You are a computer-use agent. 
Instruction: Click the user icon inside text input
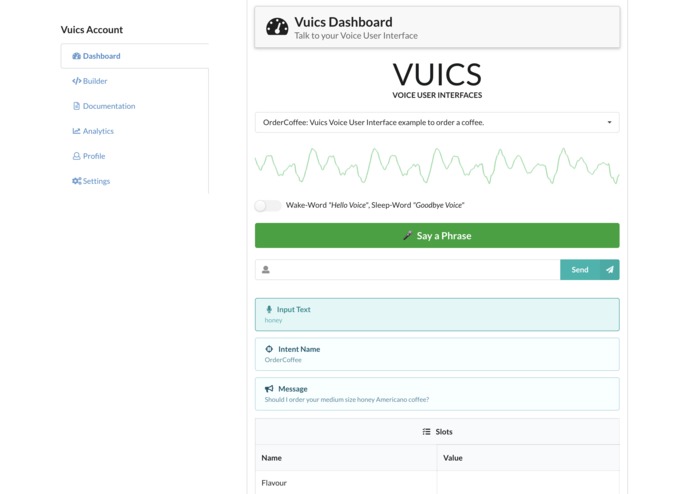(x=266, y=269)
